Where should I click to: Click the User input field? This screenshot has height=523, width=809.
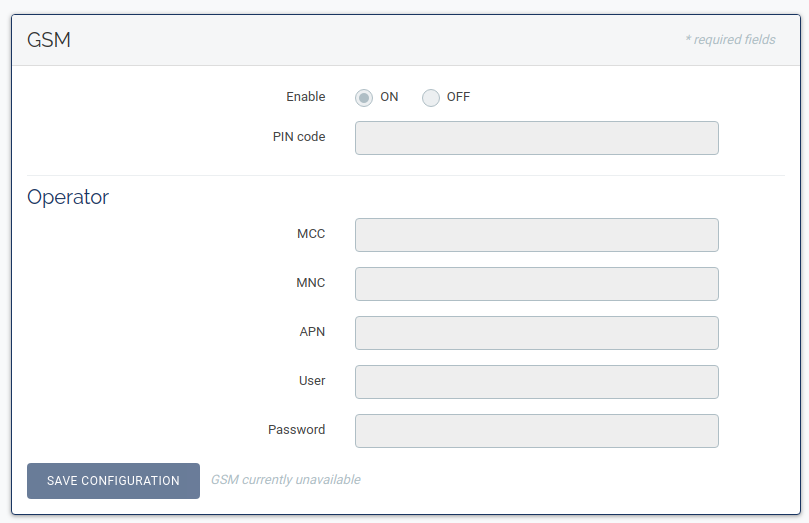click(536, 382)
